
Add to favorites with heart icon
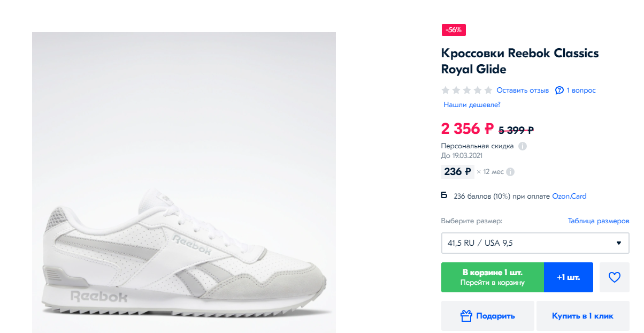click(x=615, y=277)
